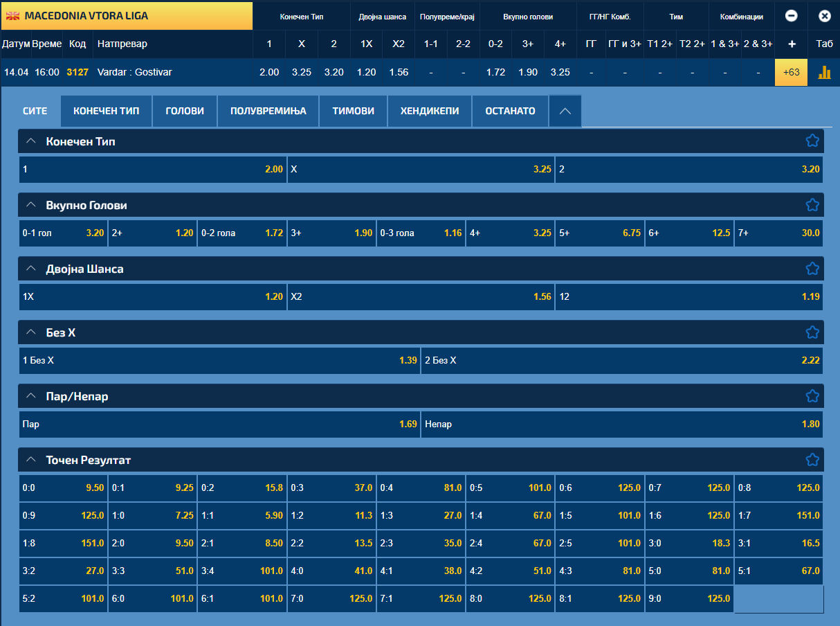840x626 pixels.
Task: Collapse the market tabs with the up chevron
Action: 565,111
